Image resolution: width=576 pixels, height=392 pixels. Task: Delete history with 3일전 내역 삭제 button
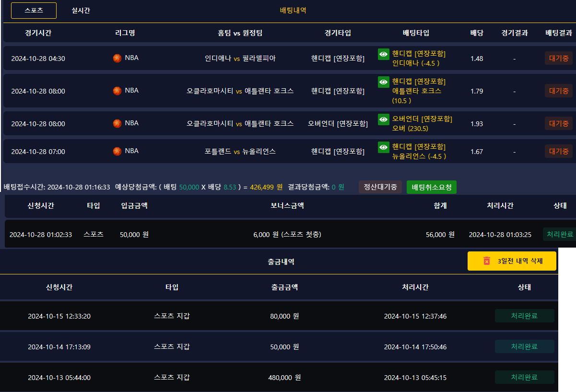point(512,261)
